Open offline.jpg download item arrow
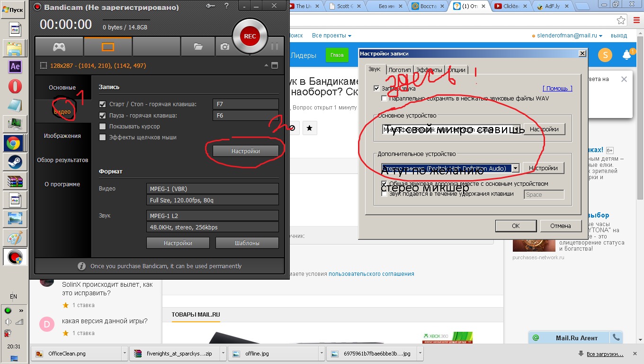The width and height of the screenshot is (644, 364). [322, 354]
